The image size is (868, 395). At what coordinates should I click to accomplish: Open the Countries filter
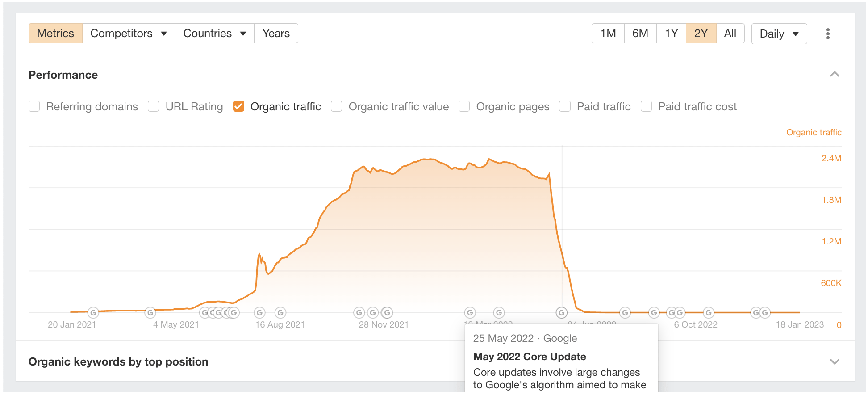click(214, 34)
